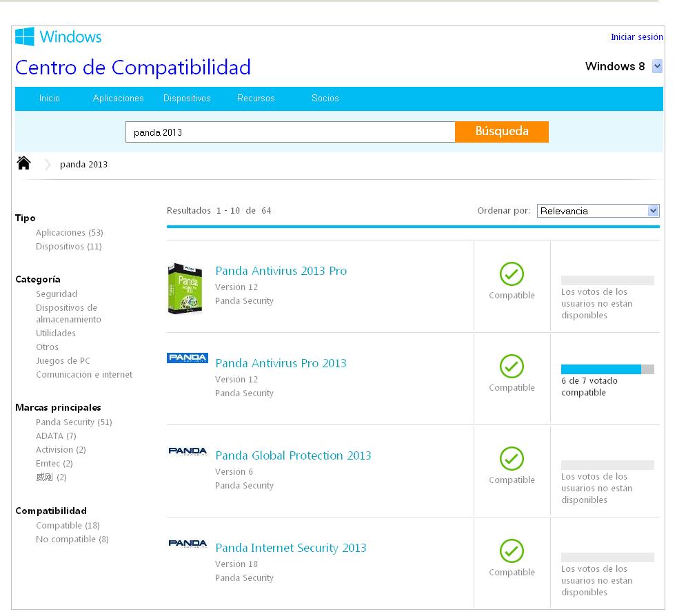Viewport: 677px width, 616px height.
Task: Filter by Dispositivos (11)
Action: 69,247
